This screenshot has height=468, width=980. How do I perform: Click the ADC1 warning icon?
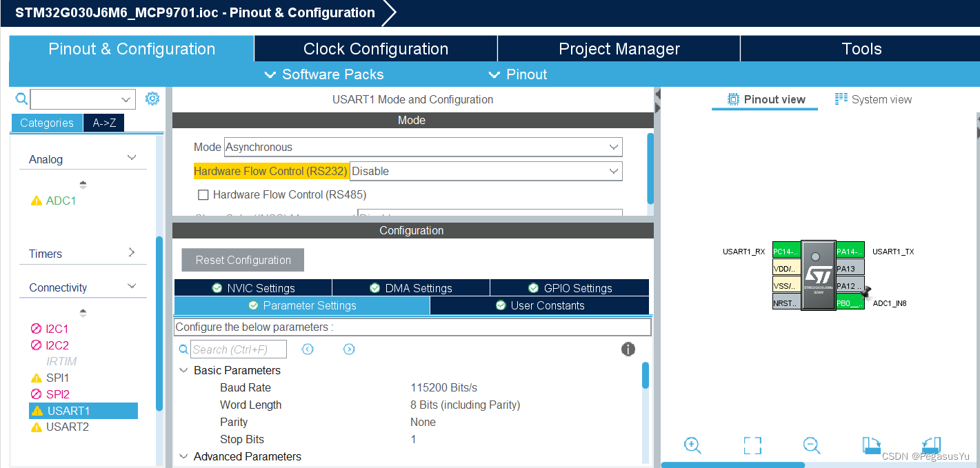[37, 201]
